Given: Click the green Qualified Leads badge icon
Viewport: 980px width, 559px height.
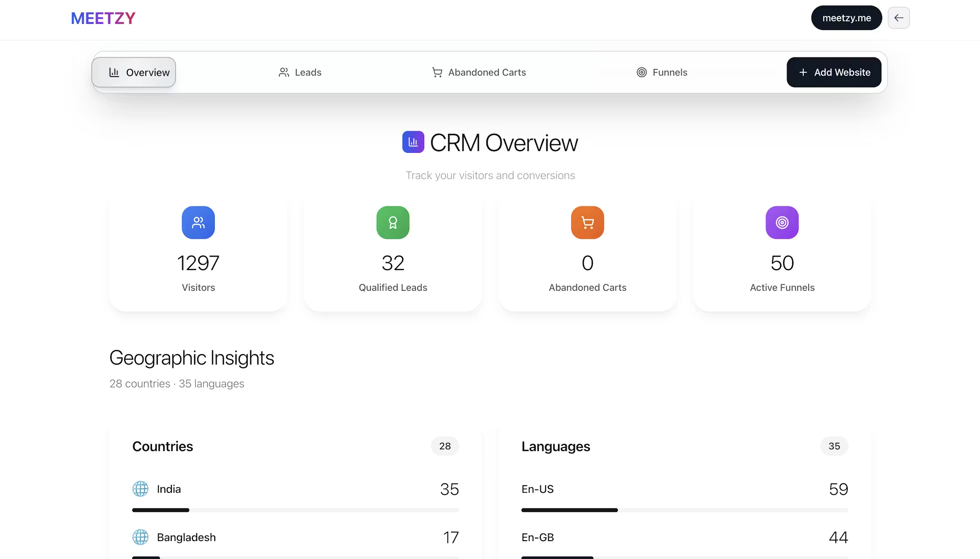Looking at the screenshot, I should 393,222.
